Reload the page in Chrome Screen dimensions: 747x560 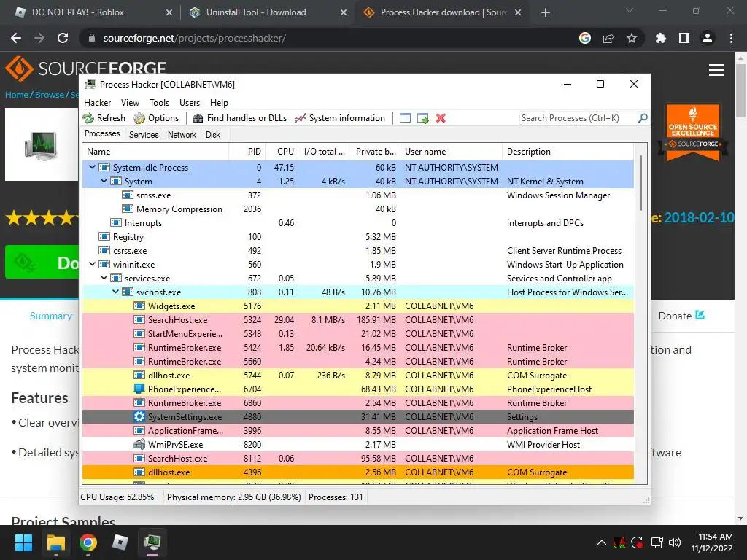tap(63, 38)
